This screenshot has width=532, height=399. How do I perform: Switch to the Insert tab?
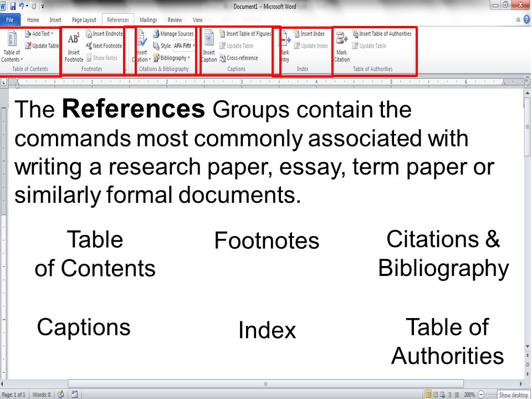[x=55, y=20]
